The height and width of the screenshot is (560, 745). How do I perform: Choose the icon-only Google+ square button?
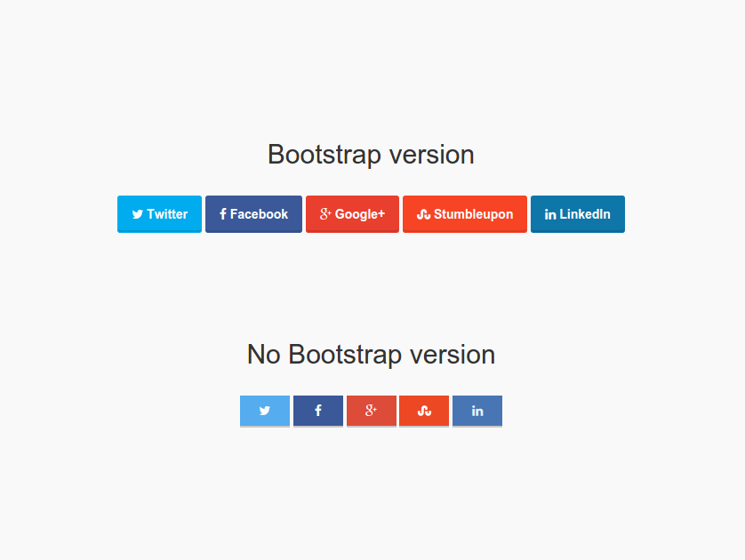point(371,411)
